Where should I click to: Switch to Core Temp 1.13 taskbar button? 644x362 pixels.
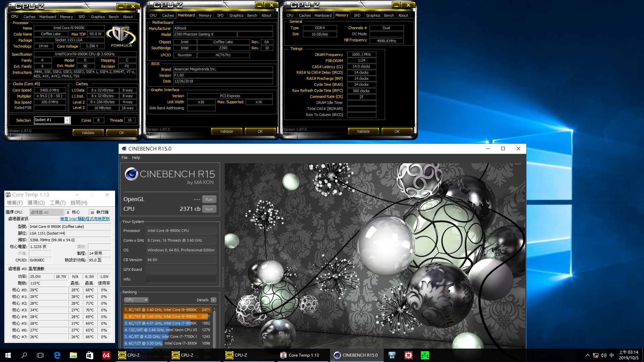pos(302,355)
